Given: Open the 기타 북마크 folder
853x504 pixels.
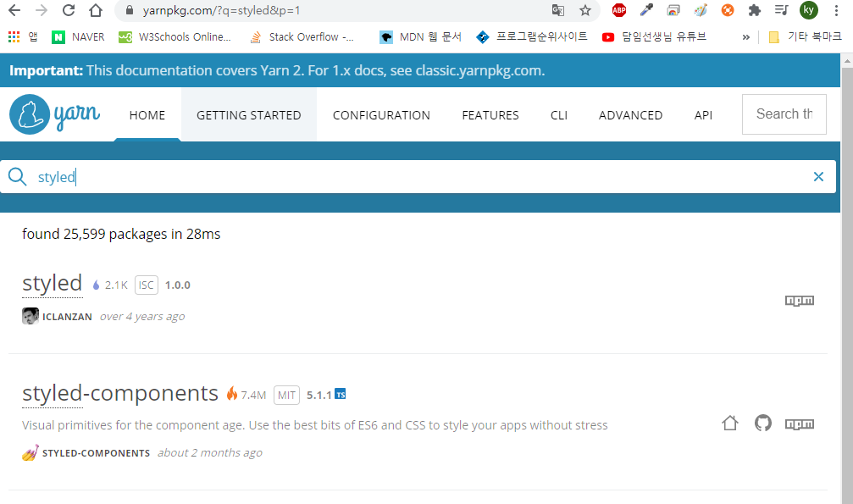Looking at the screenshot, I should point(805,37).
